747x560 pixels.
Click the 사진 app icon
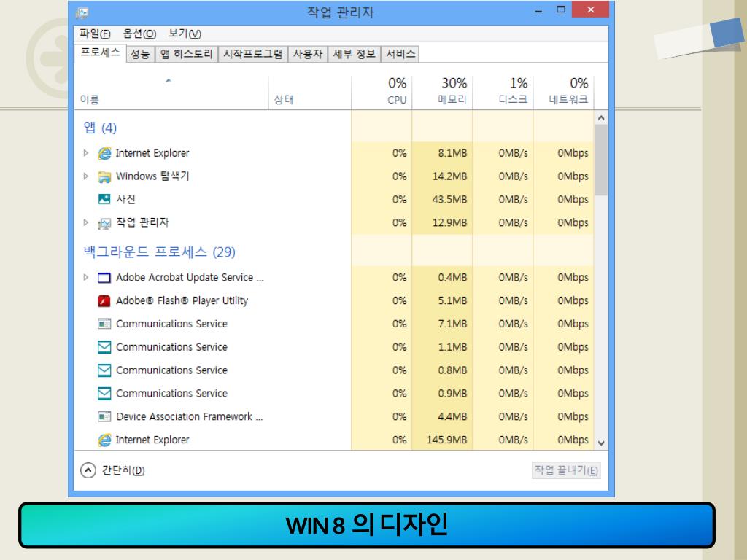coord(104,199)
